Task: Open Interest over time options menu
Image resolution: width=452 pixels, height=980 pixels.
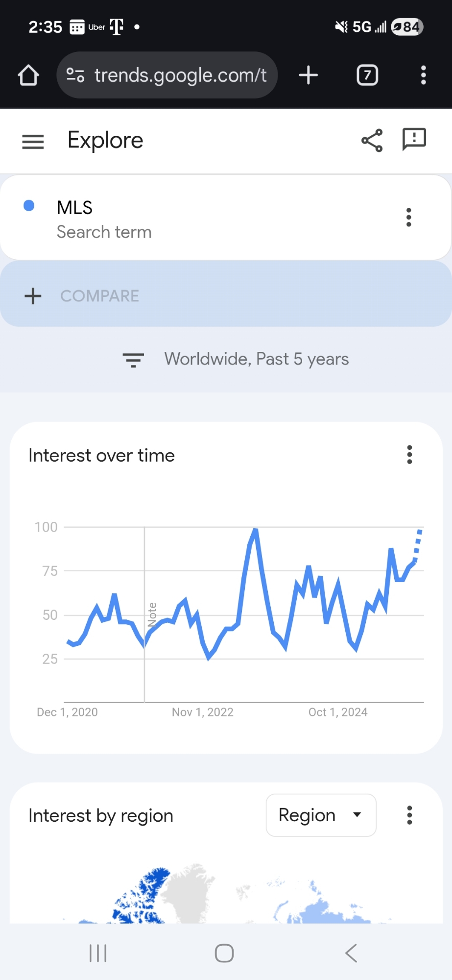Action: click(x=409, y=455)
